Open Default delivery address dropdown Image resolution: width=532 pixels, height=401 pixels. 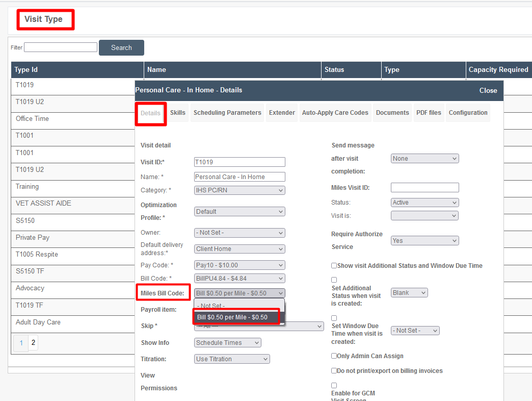click(x=240, y=249)
